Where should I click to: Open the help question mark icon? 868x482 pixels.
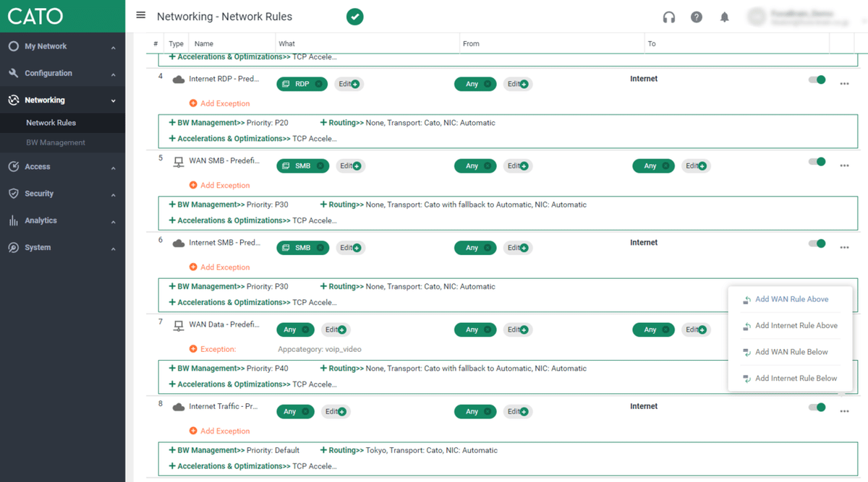(697, 17)
